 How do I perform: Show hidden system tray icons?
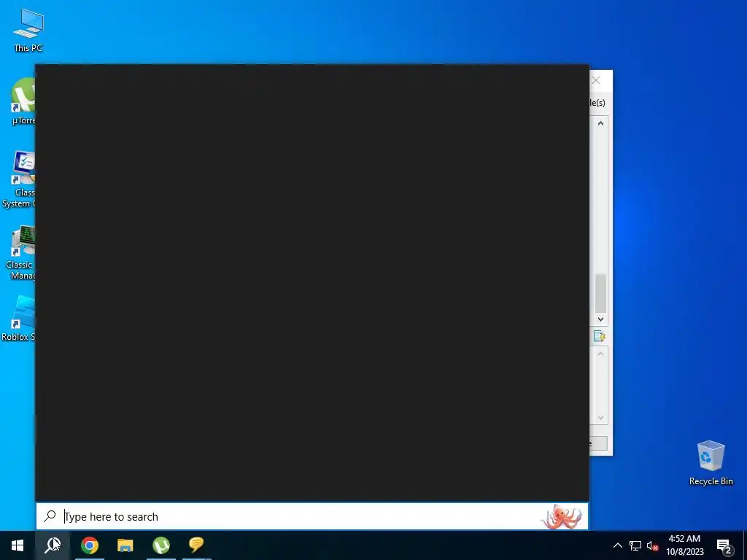(617, 545)
